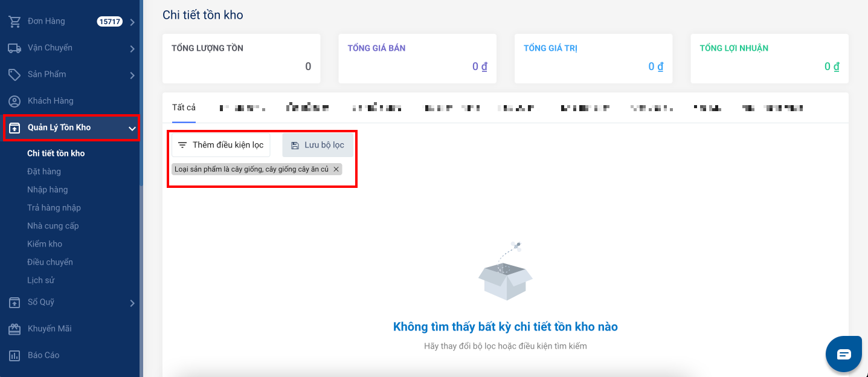Click the 15717 order count badge
This screenshot has width=868, height=377.
(x=110, y=22)
